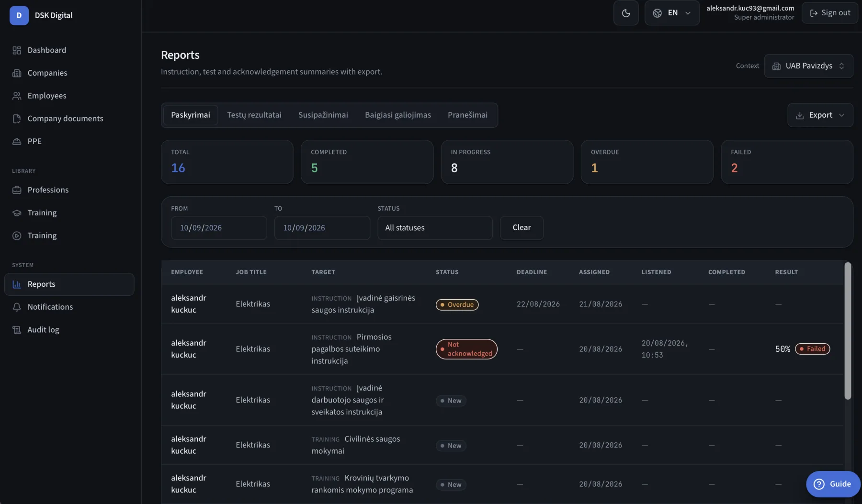Click the Deadline column header
This screenshot has width=862, height=504.
click(x=532, y=272)
